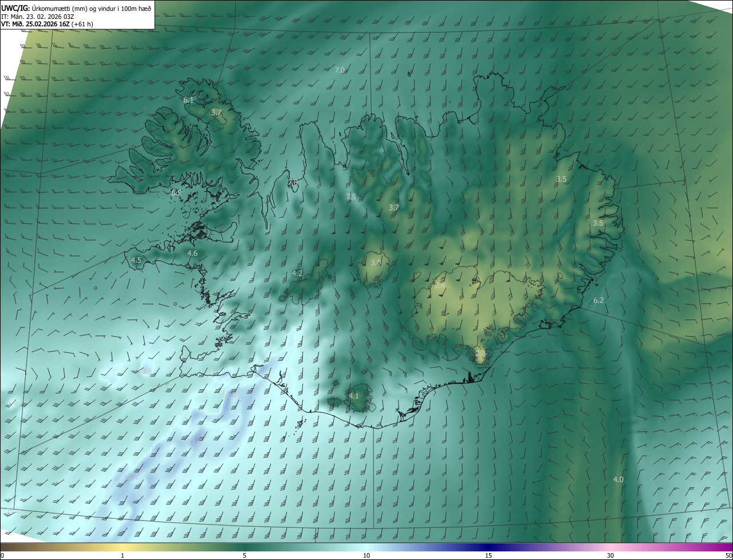Click the 4.6 value on Snæfellsnes peninsula
The image size is (733, 560).
pos(192,253)
